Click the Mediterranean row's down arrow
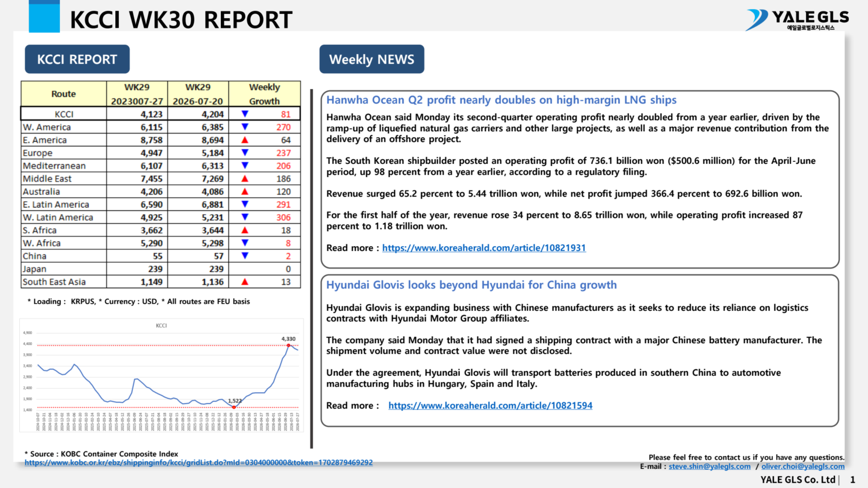Image resolution: width=868 pixels, height=488 pixels. click(245, 166)
